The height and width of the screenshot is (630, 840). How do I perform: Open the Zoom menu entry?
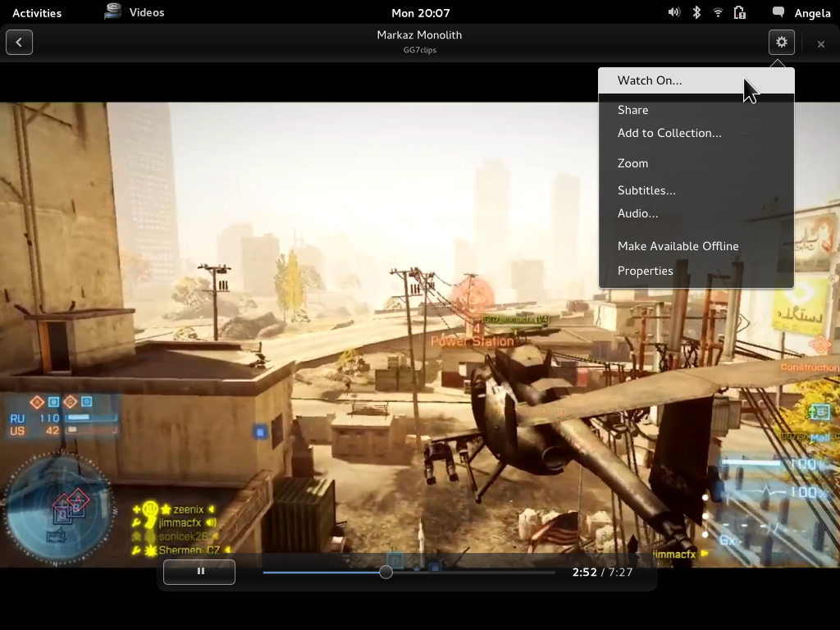tap(696, 163)
